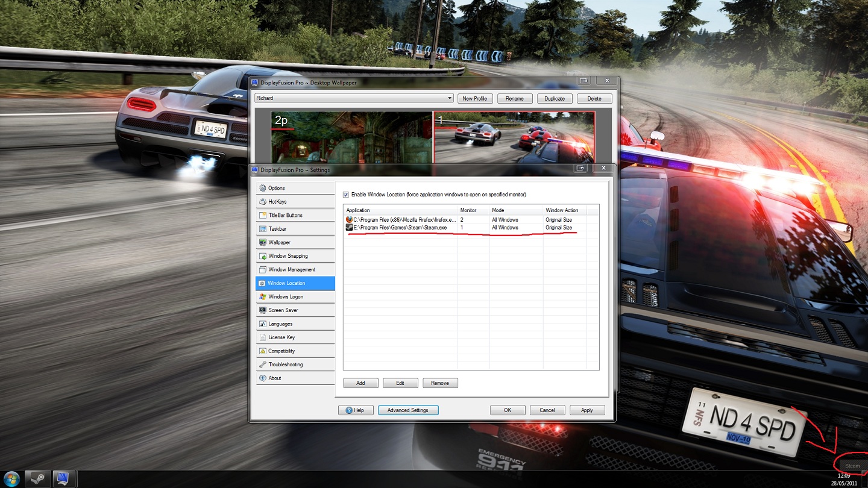Open the HotKeys settings section
The height and width of the screenshot is (488, 868).
tap(295, 202)
